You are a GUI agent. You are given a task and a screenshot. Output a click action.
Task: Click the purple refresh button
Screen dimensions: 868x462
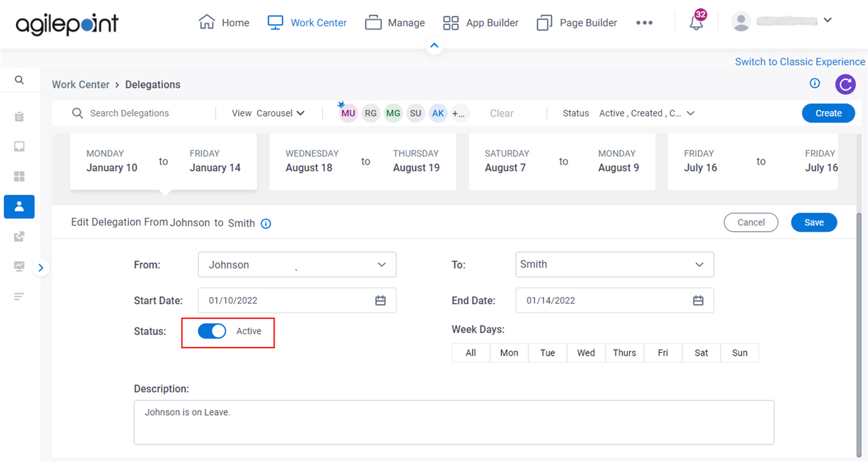[845, 85]
